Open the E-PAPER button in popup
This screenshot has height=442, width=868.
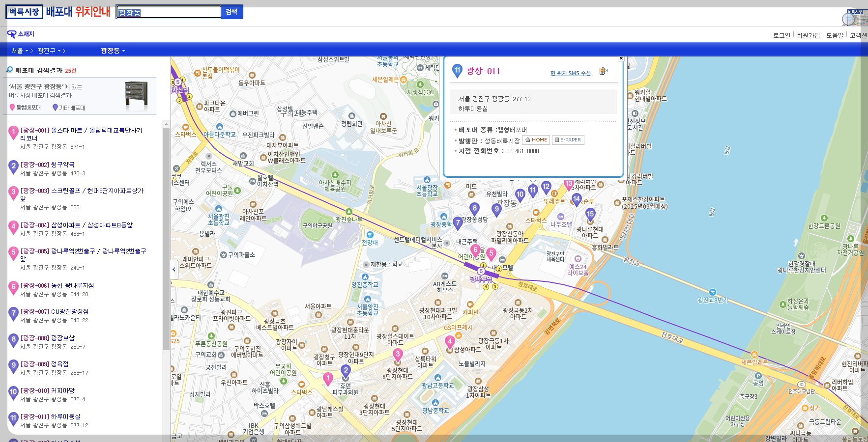point(568,140)
